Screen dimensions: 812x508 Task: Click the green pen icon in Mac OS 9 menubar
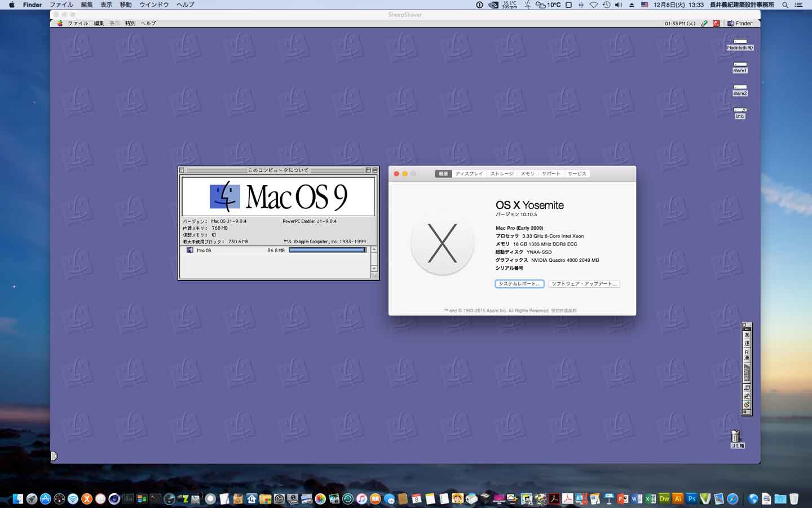704,23
